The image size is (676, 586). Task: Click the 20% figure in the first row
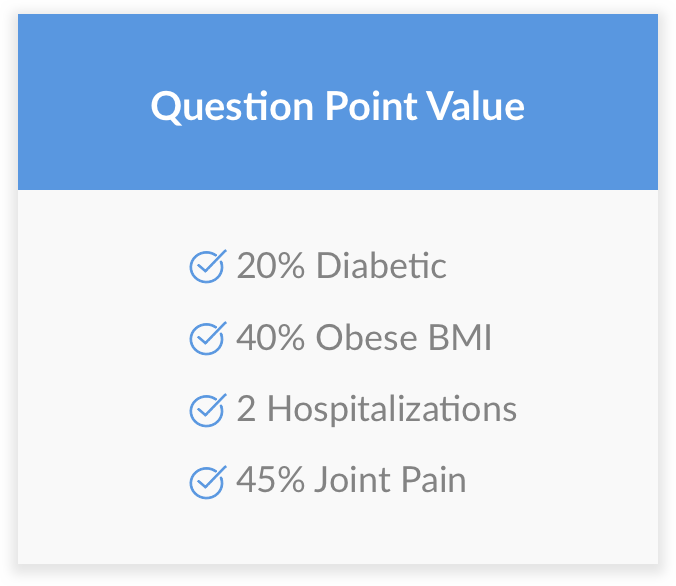(x=271, y=266)
